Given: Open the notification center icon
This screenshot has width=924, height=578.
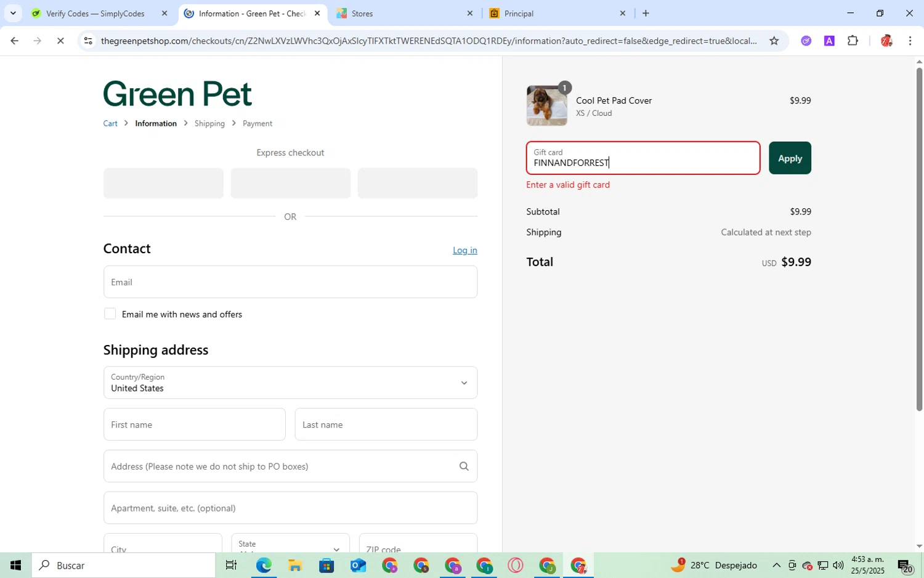Looking at the screenshot, I should (905, 565).
